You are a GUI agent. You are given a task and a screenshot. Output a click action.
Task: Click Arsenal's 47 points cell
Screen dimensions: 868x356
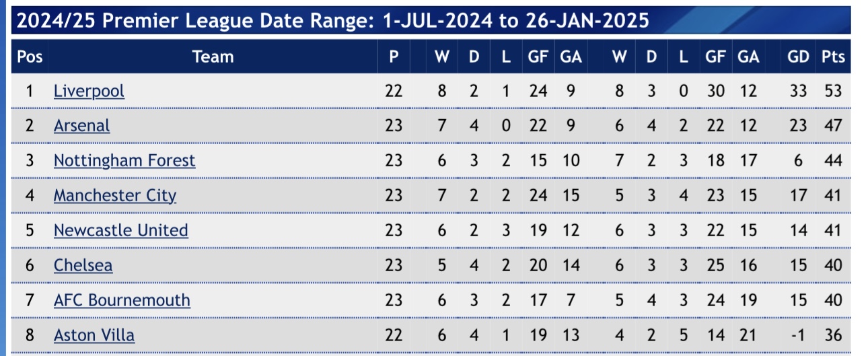pos(833,125)
